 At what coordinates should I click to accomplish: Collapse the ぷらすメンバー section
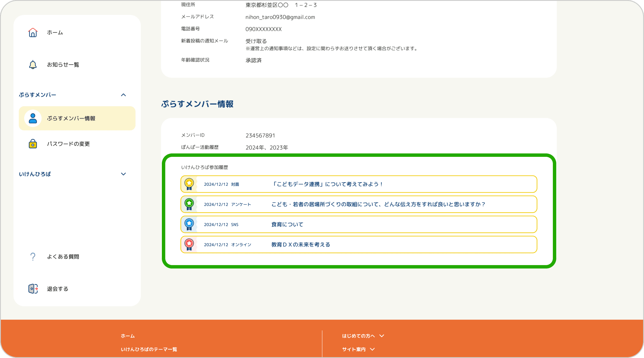point(124,95)
